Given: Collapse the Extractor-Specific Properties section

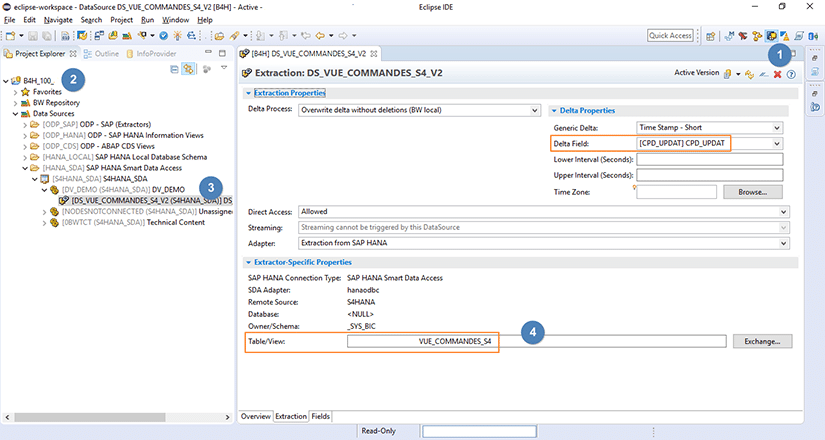Looking at the screenshot, I should (x=248, y=262).
